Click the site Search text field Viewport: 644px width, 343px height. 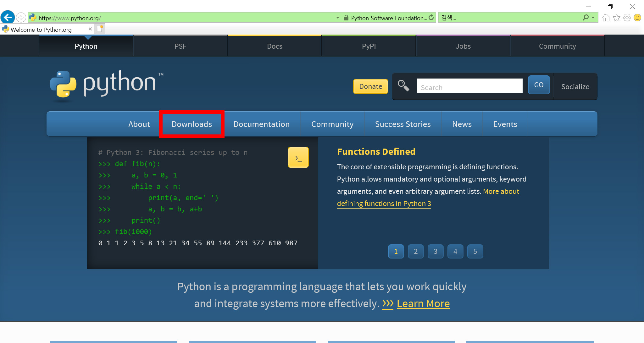pyautogui.click(x=470, y=86)
